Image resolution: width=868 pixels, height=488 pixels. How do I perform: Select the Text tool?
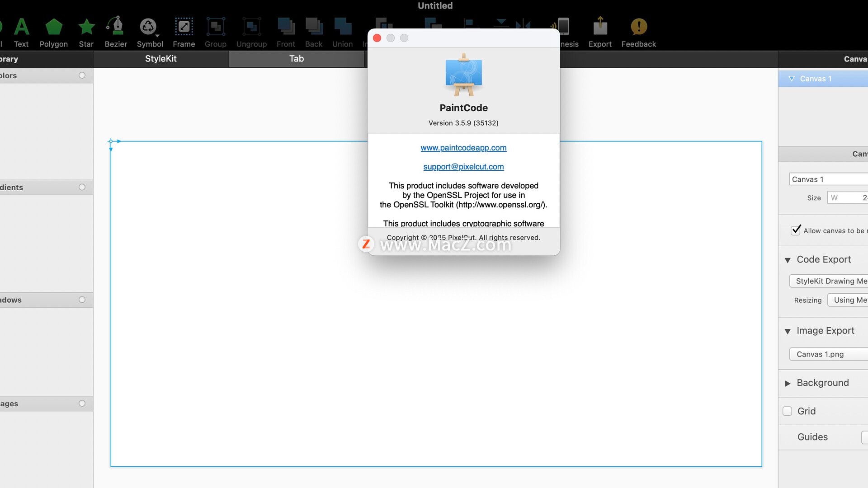click(x=21, y=33)
